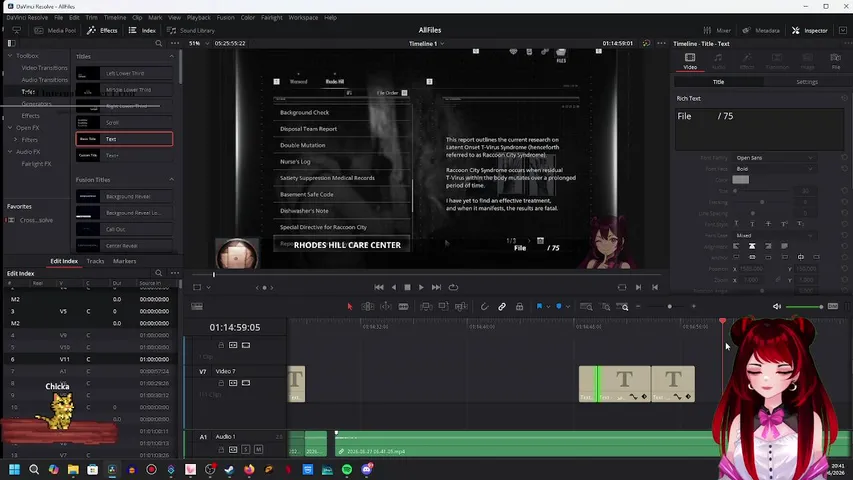Click the full extent zoom icon
853x480 pixels.
[586, 306]
